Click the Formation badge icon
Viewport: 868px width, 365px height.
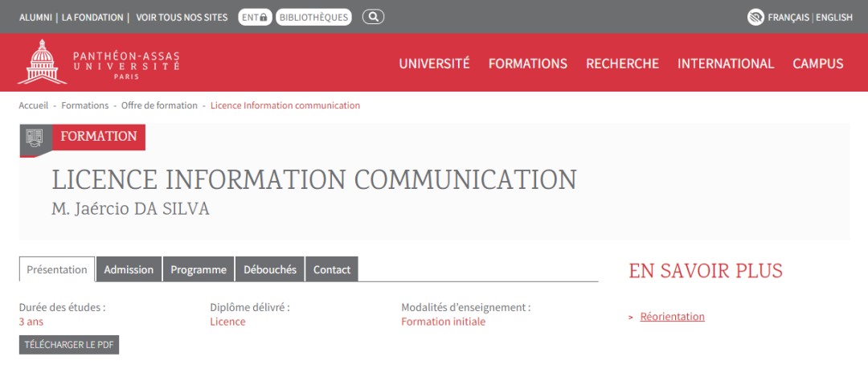click(36, 137)
